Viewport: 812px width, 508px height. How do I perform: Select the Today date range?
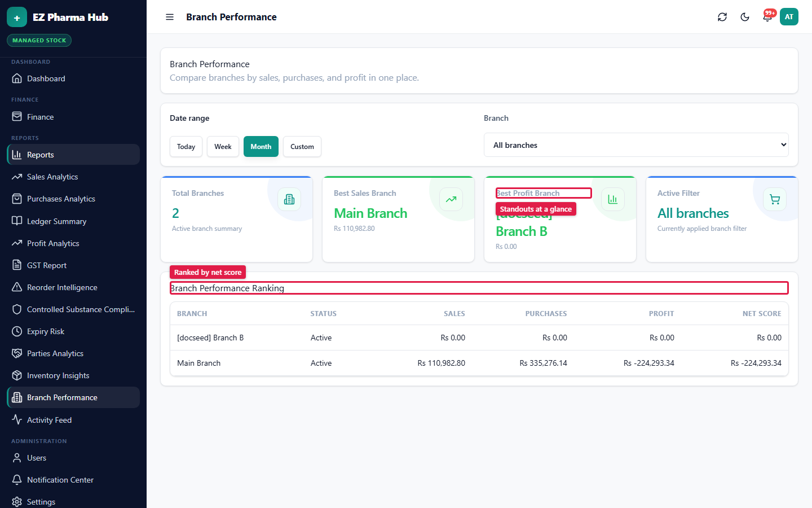pyautogui.click(x=186, y=147)
